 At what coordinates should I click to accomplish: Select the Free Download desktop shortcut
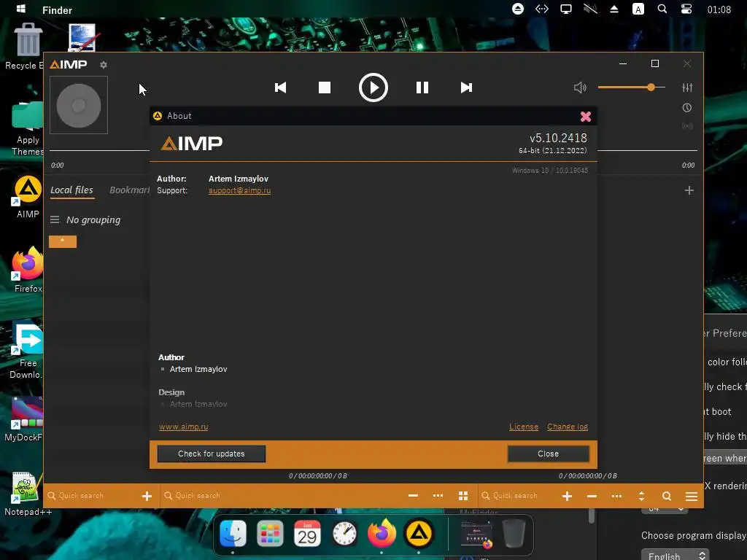pyautogui.click(x=27, y=351)
